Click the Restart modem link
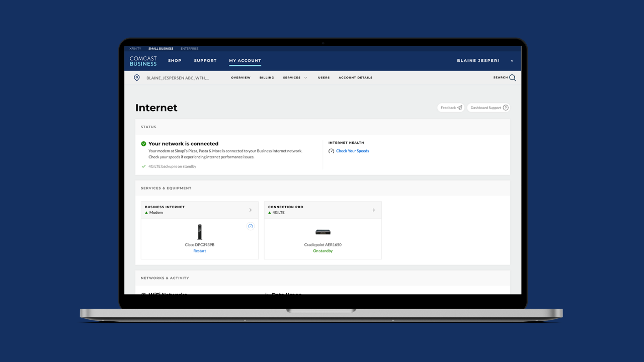Screen dimensions: 644x362 coord(200,251)
